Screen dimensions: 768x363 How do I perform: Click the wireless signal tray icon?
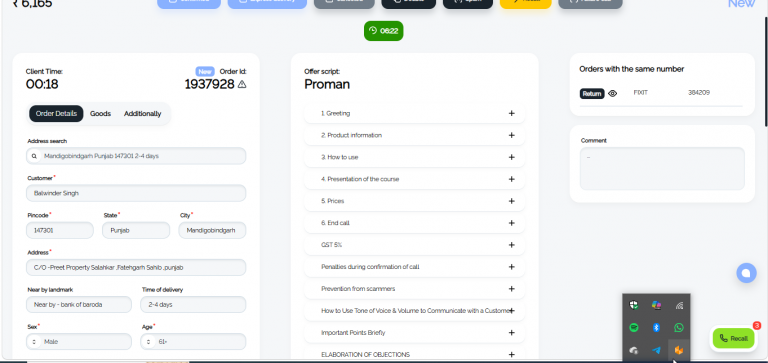tap(679, 306)
